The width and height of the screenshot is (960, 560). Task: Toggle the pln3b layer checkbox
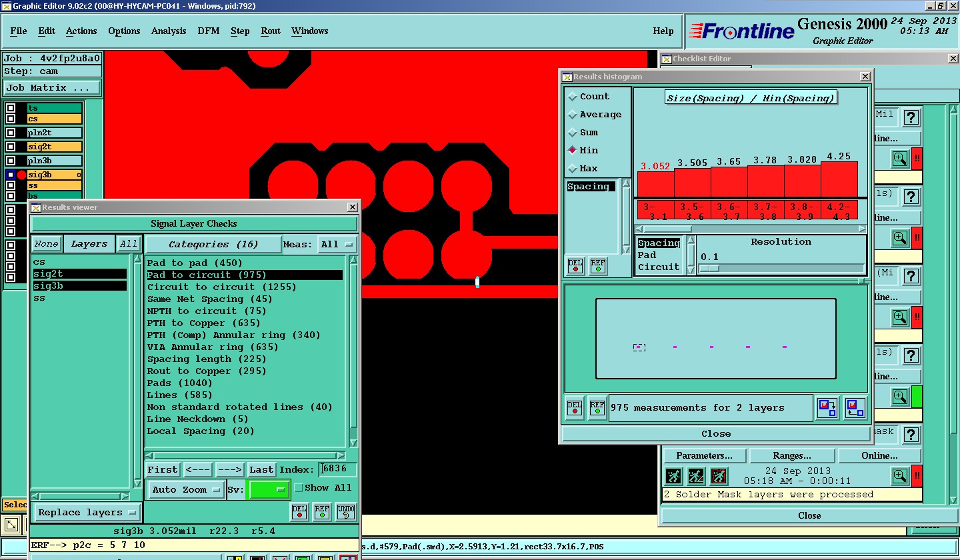(x=11, y=161)
